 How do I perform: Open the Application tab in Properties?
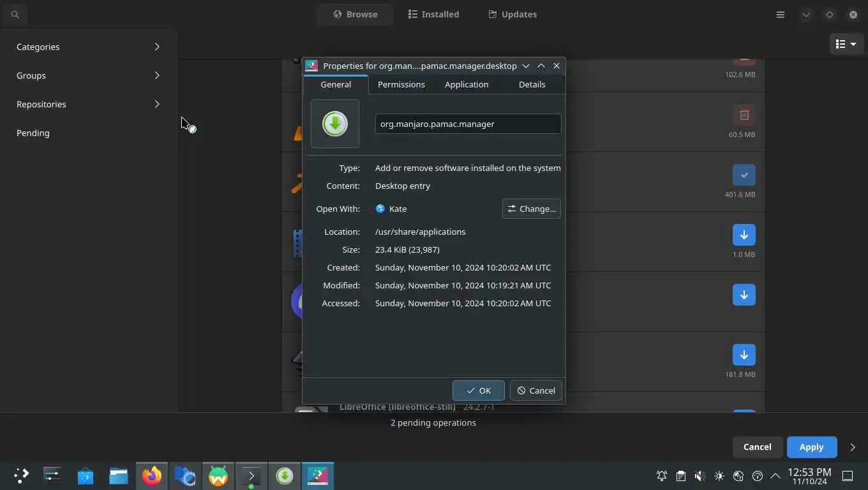click(x=467, y=84)
